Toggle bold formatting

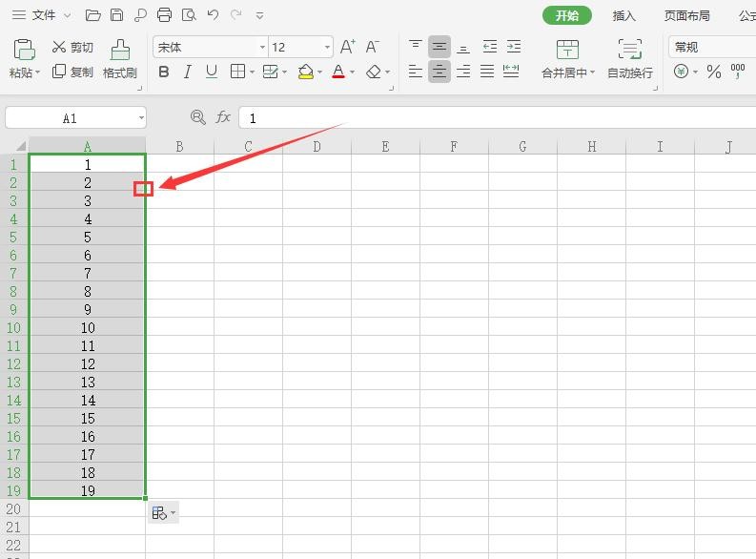(x=164, y=72)
